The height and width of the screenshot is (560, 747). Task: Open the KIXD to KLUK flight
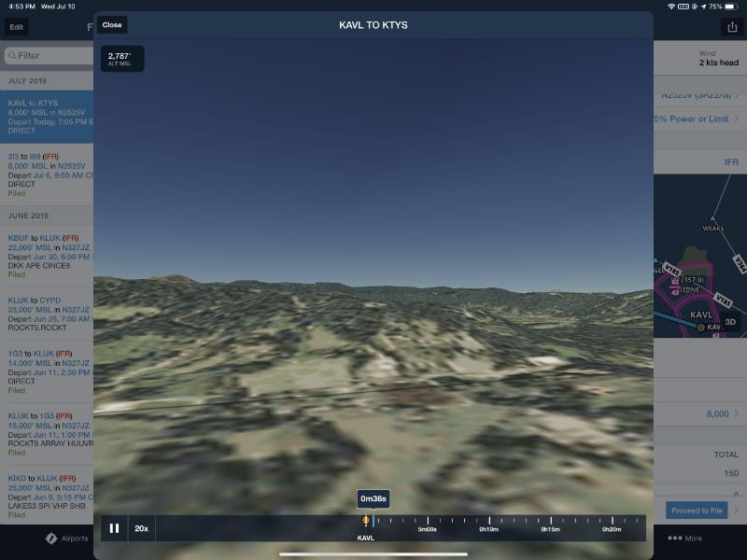tap(47, 497)
